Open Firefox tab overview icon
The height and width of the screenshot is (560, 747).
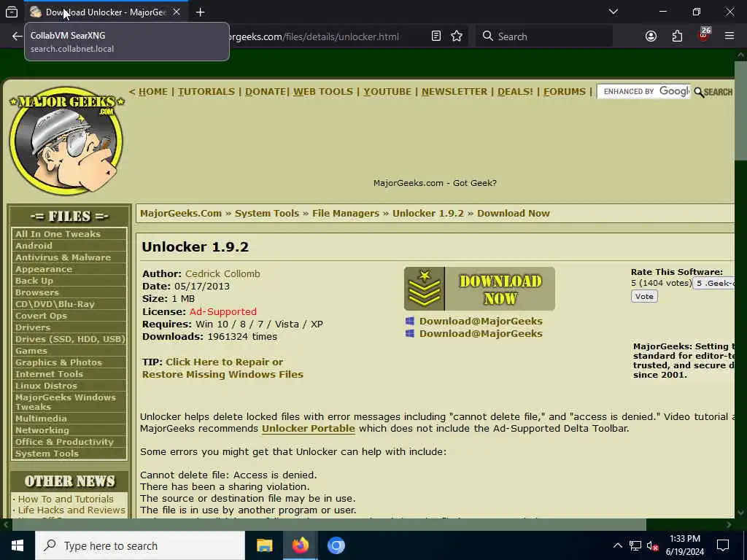[12, 12]
